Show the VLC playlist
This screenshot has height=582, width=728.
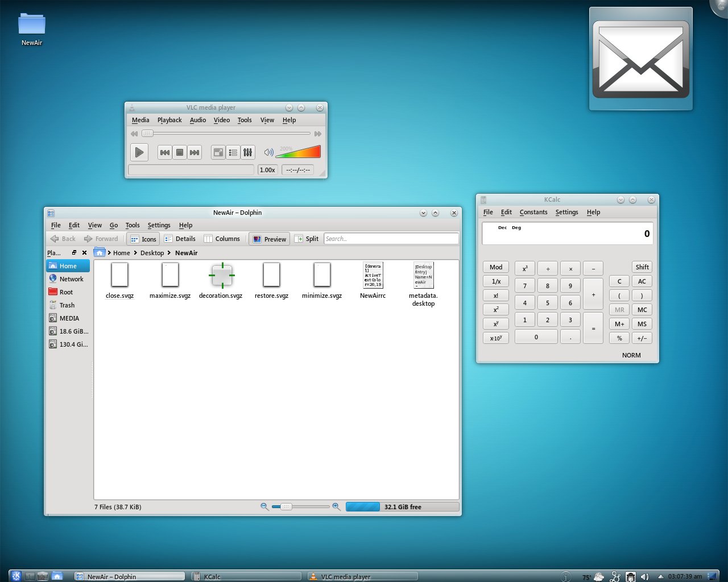point(233,152)
